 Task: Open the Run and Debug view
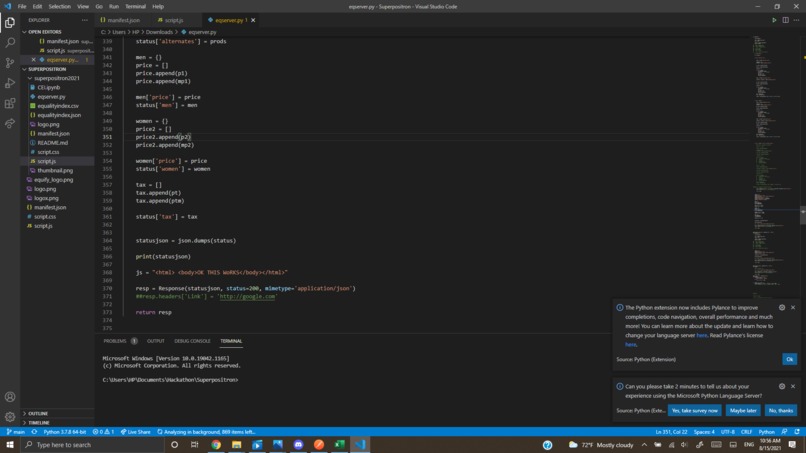coord(10,83)
